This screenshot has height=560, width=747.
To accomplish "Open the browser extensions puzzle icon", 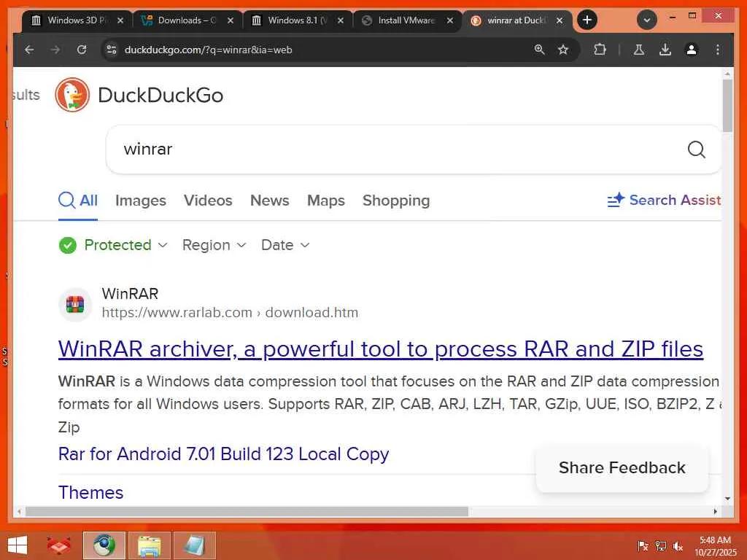I will pos(600,50).
